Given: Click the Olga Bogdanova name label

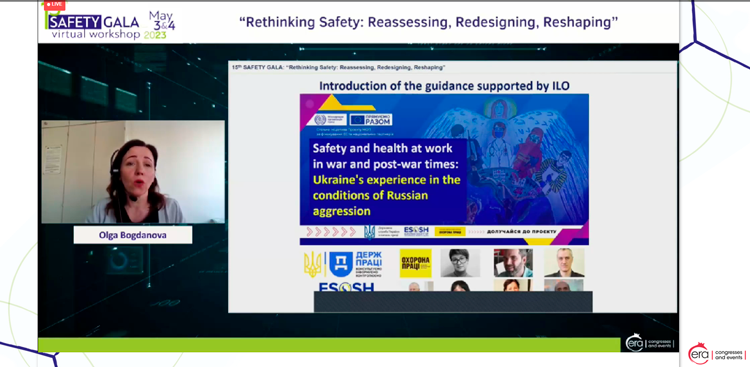Looking at the screenshot, I should (133, 235).
